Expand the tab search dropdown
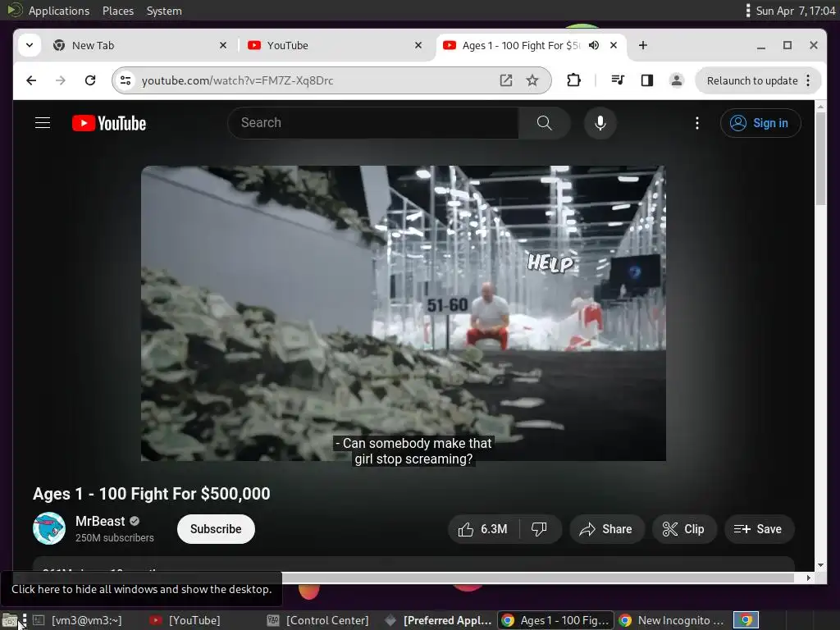 pyautogui.click(x=30, y=46)
